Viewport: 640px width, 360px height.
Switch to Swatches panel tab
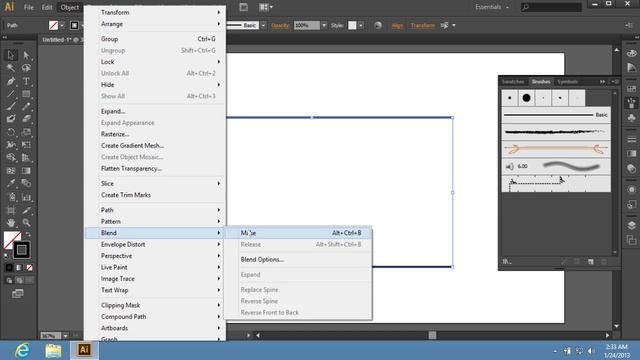click(x=513, y=82)
